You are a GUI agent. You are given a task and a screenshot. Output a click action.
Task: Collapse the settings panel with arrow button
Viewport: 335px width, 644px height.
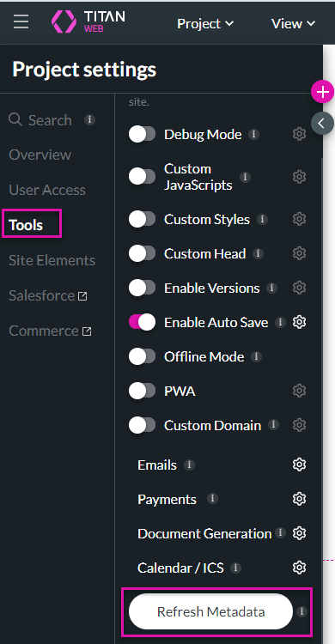point(322,123)
